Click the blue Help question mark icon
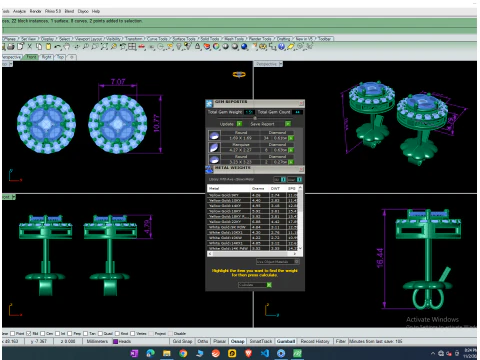The height and width of the screenshot is (360, 480). tap(282, 47)
